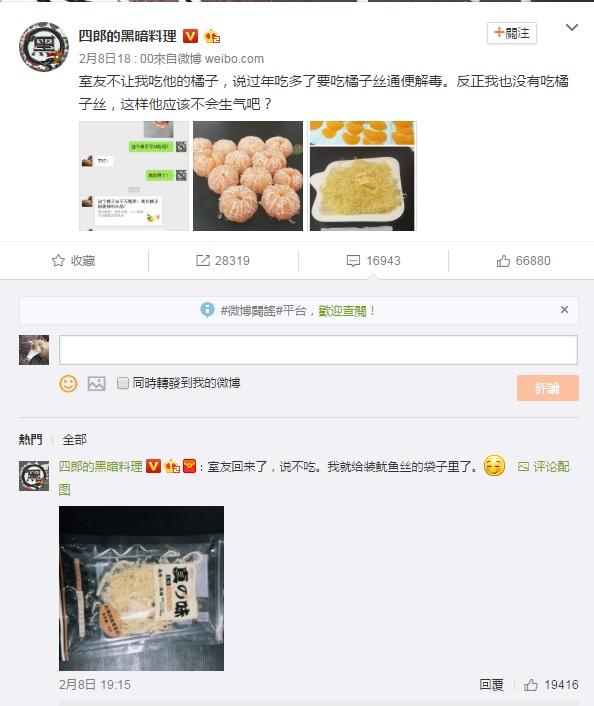Like the post with 66880 thumbs-up
Image resolution: width=594 pixels, height=706 pixels.
tap(503, 261)
